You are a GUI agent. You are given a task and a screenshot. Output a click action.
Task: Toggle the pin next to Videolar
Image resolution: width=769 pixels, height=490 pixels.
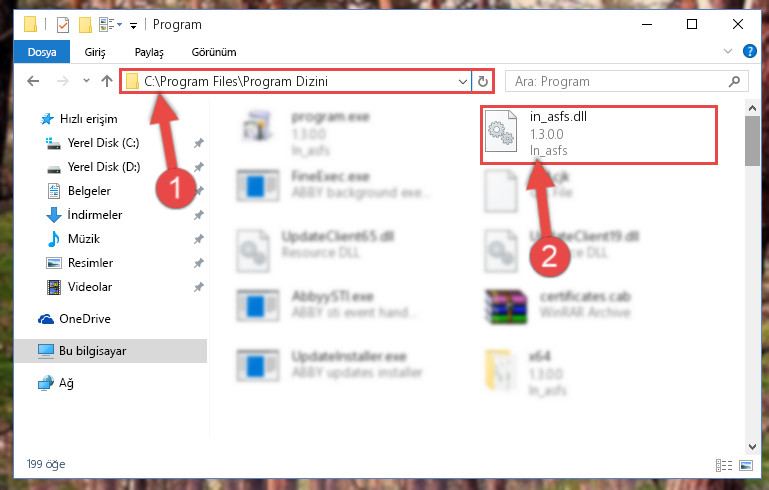[x=199, y=287]
